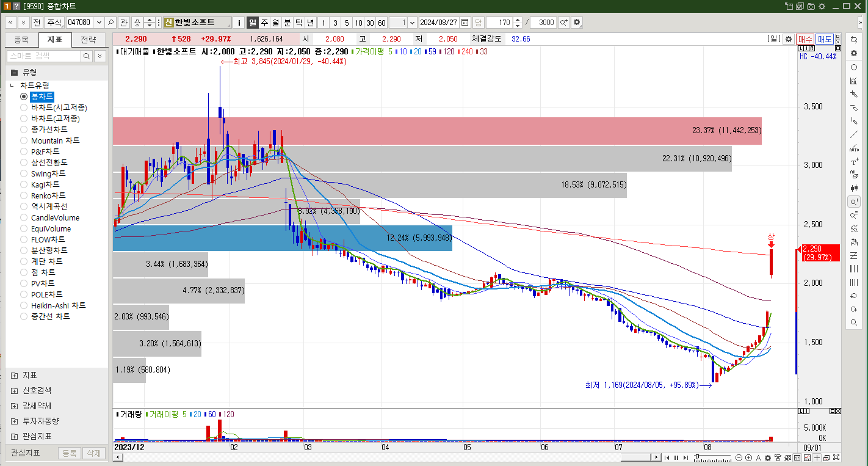
Task: Click the 매도 sell button
Action: click(x=825, y=38)
